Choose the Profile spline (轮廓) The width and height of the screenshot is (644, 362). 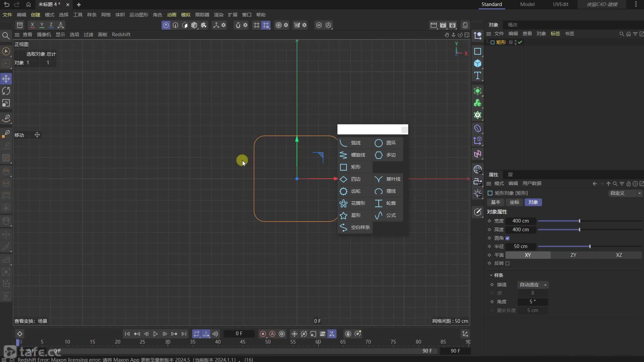387,203
